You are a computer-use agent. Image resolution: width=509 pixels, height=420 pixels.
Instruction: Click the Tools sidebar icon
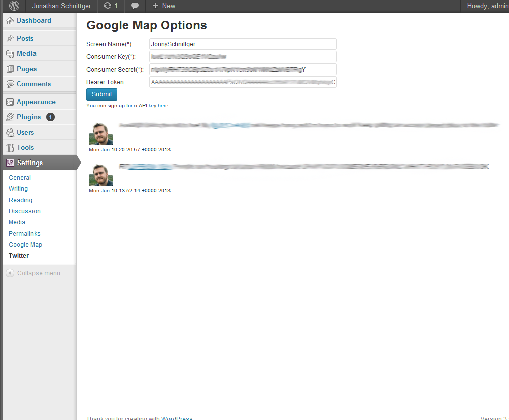pos(10,147)
